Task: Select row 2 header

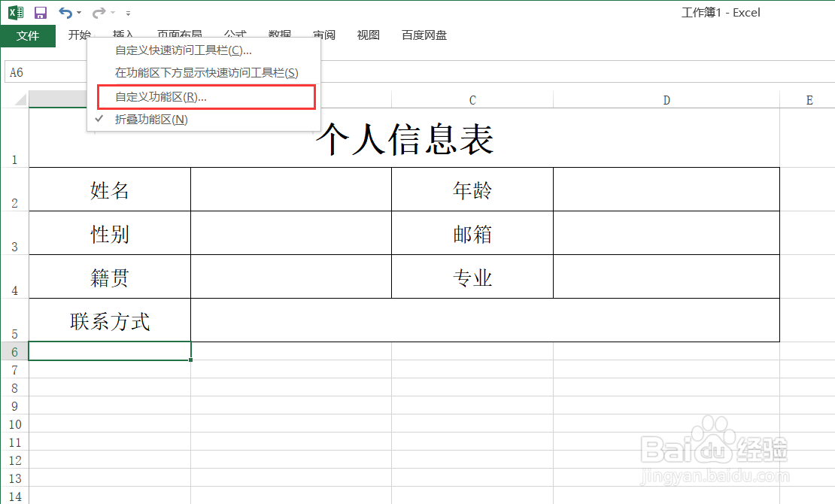Action: point(14,190)
